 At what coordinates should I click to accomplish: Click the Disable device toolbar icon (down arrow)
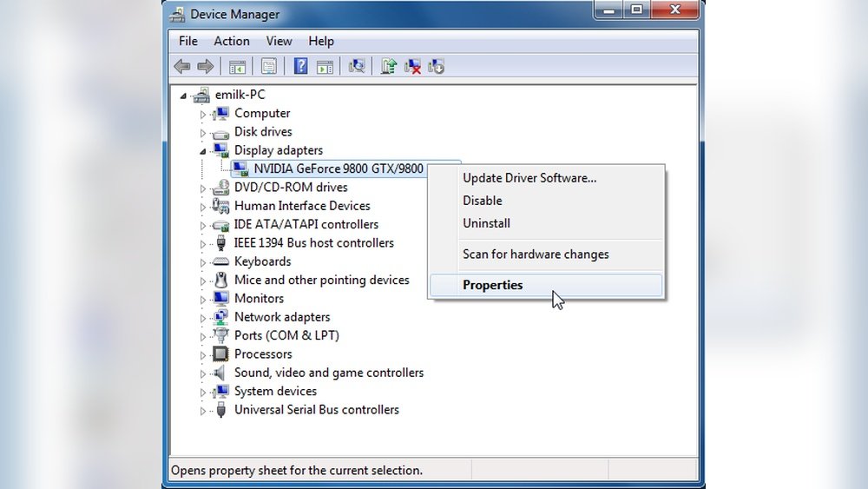[436, 66]
